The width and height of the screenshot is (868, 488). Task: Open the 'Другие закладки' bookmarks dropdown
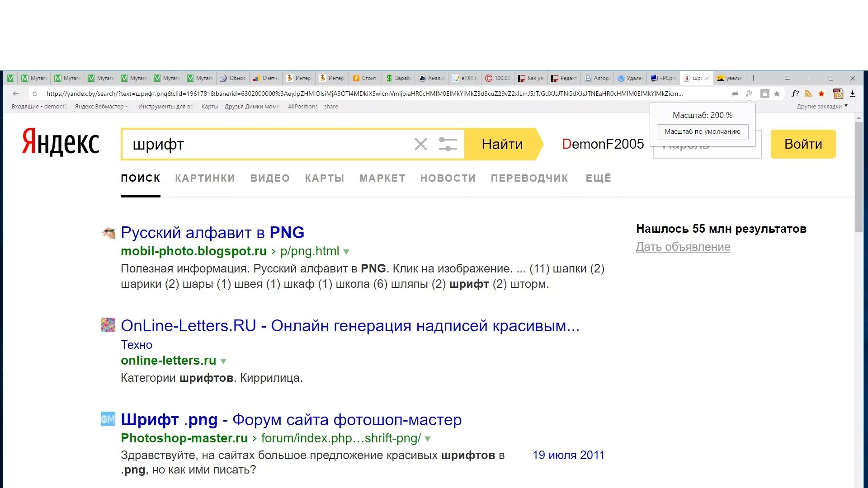[822, 107]
